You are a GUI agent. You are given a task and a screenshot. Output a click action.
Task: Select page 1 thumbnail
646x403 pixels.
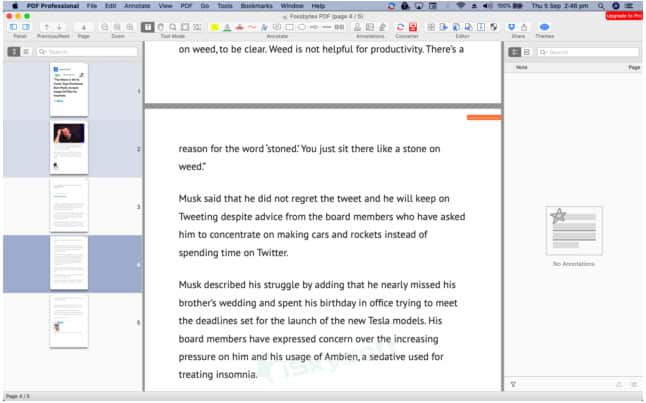pyautogui.click(x=69, y=89)
